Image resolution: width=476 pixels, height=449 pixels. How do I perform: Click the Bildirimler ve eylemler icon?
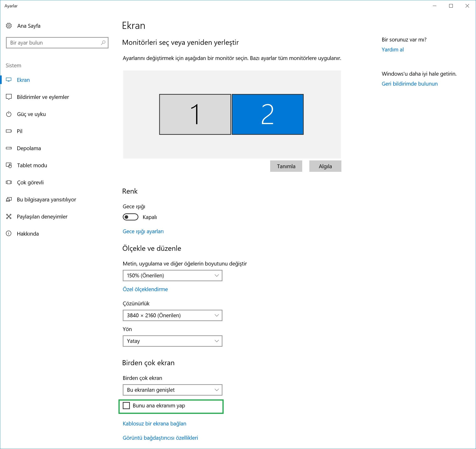[9, 97]
